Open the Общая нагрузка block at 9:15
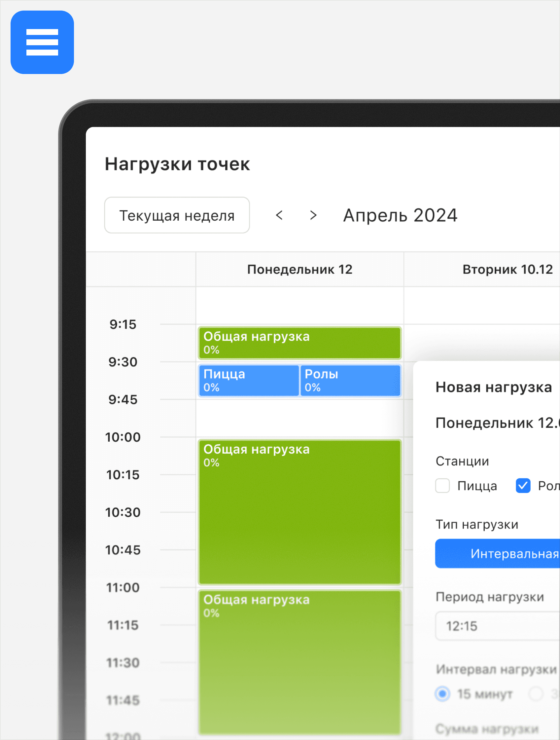This screenshot has width=560, height=740. 299,343
